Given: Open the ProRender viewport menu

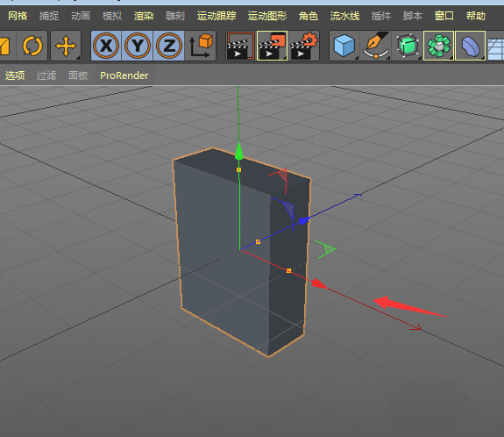Looking at the screenshot, I should coord(124,75).
